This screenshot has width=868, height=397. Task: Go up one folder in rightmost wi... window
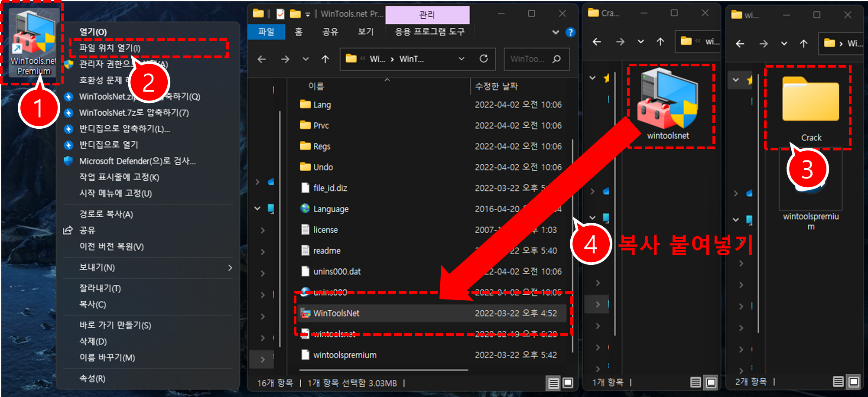(x=803, y=43)
